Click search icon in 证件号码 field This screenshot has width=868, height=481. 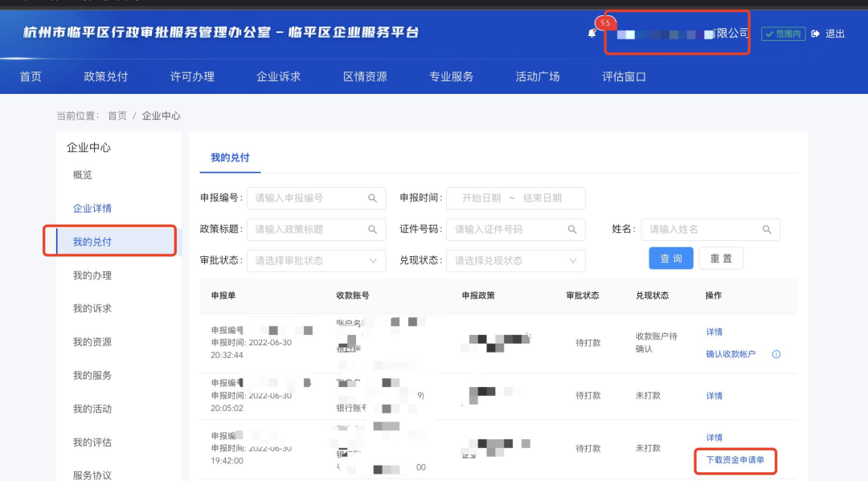pos(572,229)
